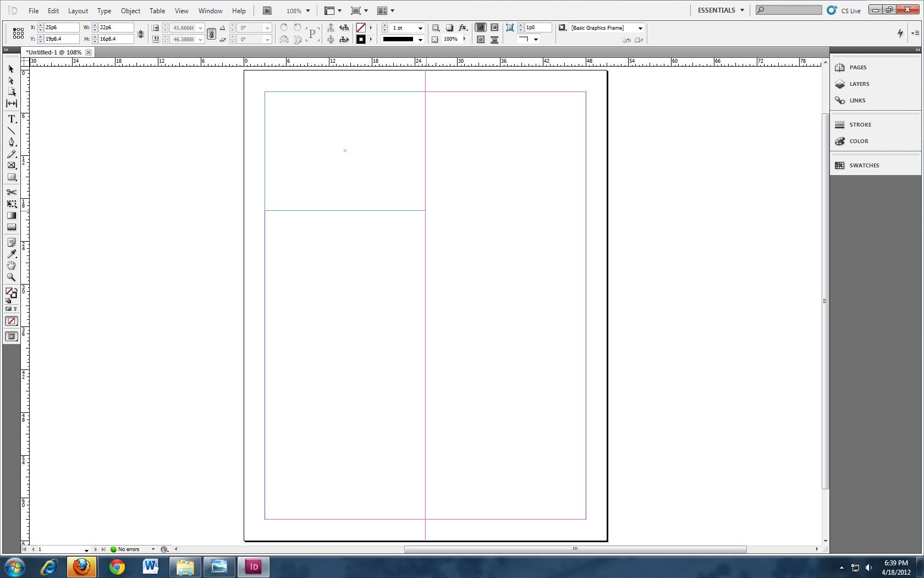Select the Gradient Swatch tool
Viewport: 924px width, 578px height.
tap(11, 216)
